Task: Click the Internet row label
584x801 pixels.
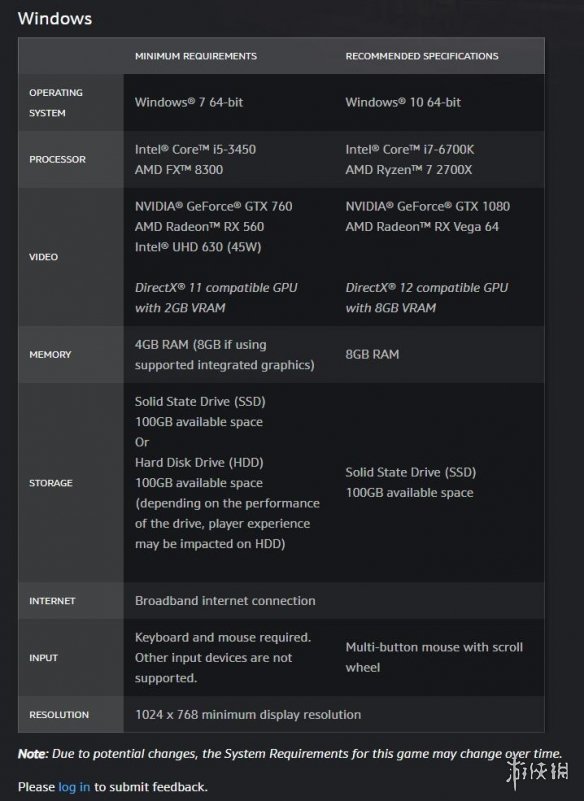Action: click(x=52, y=601)
